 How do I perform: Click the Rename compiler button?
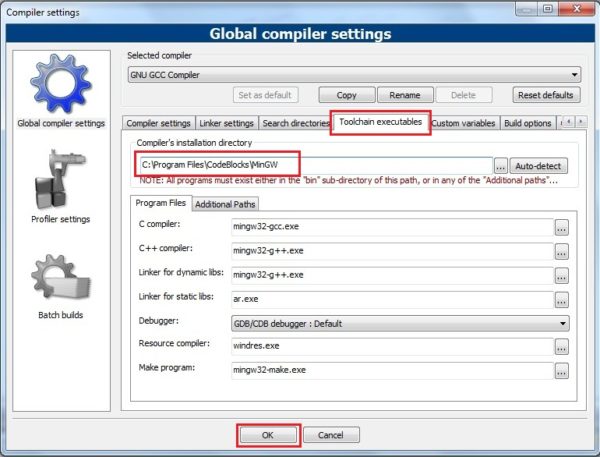pos(405,95)
